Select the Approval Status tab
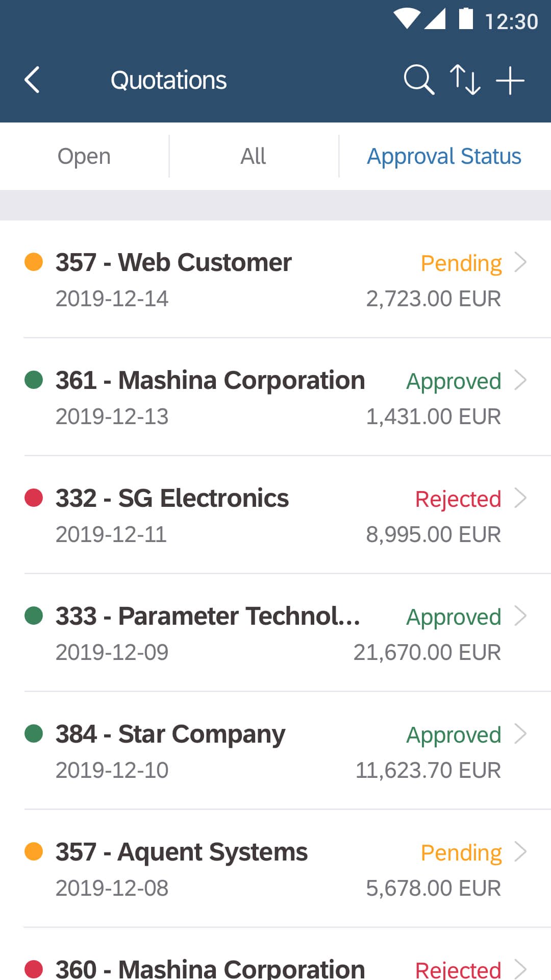Viewport: 551px width, 980px height. tap(444, 156)
